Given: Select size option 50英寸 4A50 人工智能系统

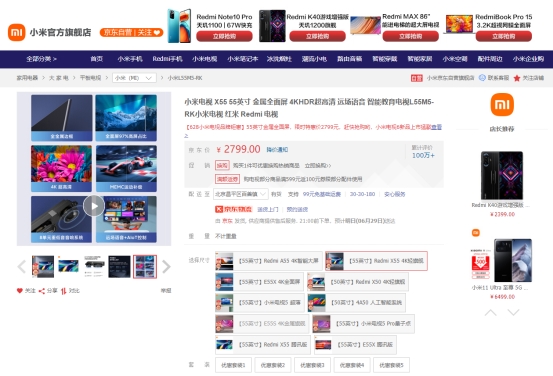Looking at the screenshot, I should pos(356,303).
